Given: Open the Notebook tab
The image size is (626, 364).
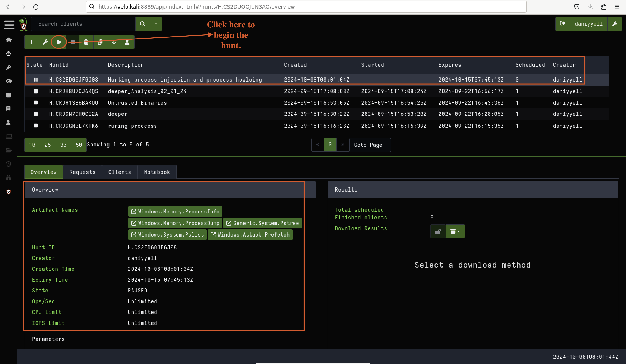Looking at the screenshot, I should coord(157,172).
